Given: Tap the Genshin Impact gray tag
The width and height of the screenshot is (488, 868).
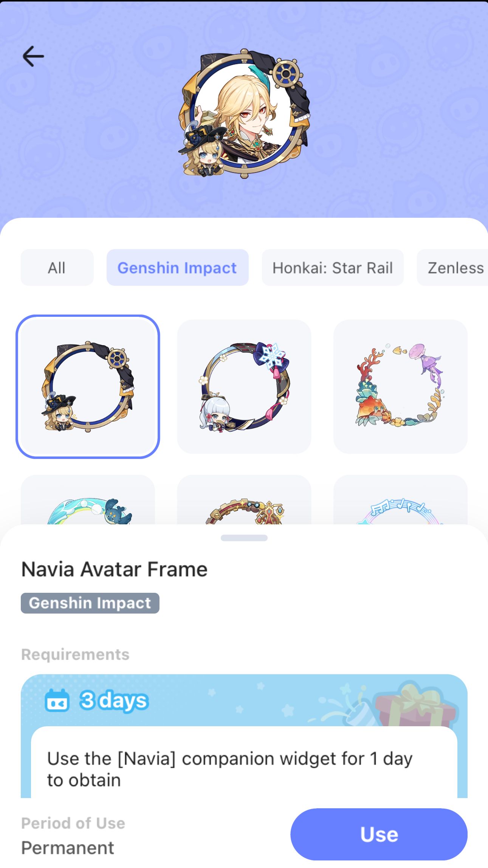Looking at the screenshot, I should pyautogui.click(x=90, y=603).
